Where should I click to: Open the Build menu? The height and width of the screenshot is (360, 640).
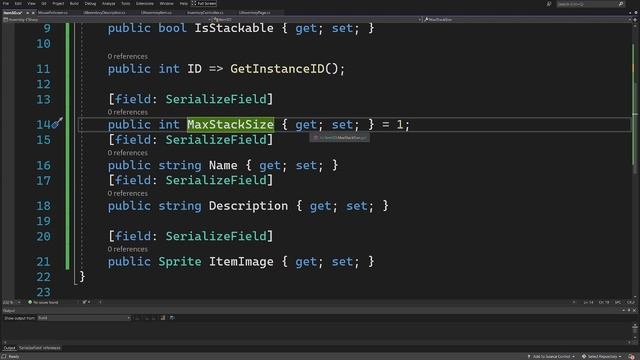(x=74, y=4)
